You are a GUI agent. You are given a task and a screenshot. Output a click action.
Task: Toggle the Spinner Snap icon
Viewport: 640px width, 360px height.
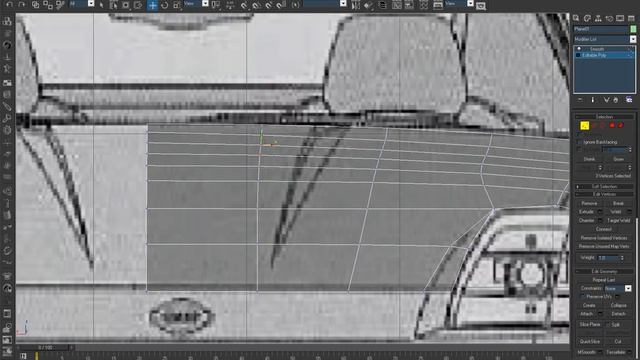coord(281,5)
